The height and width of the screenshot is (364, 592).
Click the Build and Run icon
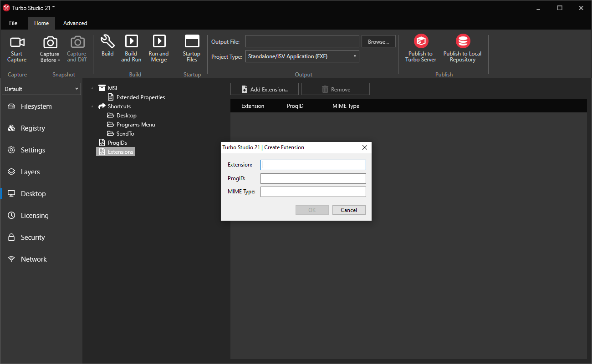[131, 48]
